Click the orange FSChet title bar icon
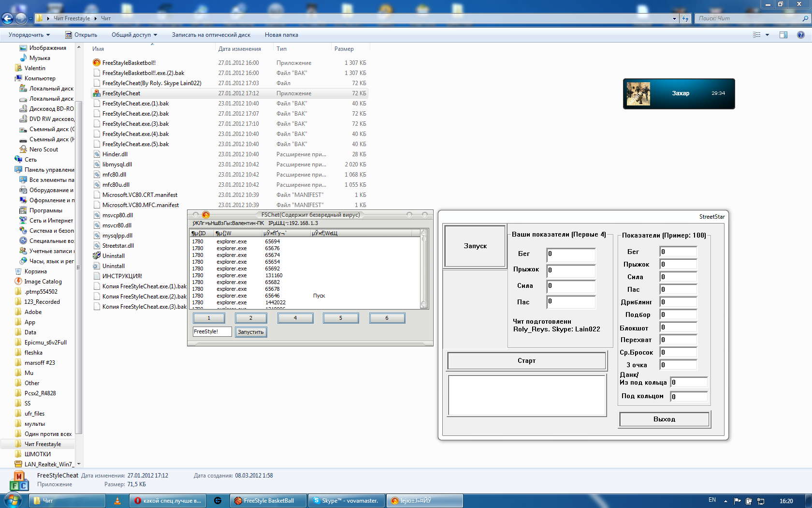 (x=206, y=215)
